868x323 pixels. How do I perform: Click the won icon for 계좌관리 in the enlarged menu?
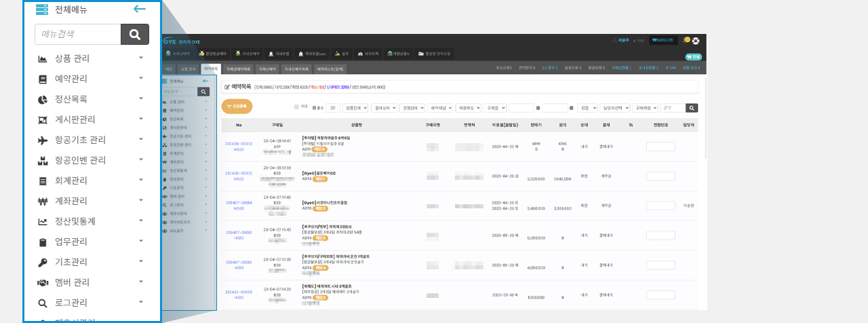click(43, 201)
